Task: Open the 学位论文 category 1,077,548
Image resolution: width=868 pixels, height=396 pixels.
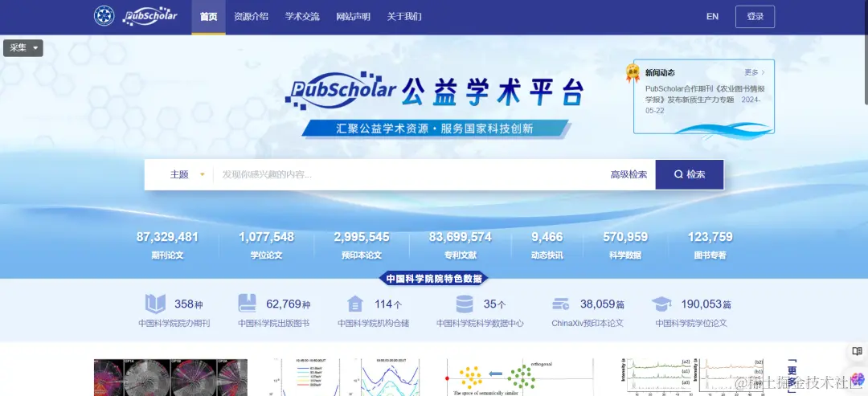Action: pos(266,245)
